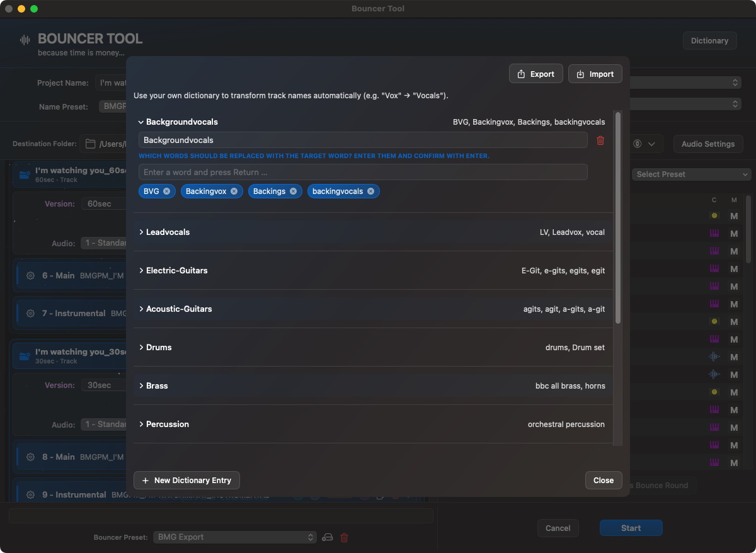Viewport: 756px width, 553px height.
Task: Click the dictionary list scrollbar
Action: coord(618,218)
